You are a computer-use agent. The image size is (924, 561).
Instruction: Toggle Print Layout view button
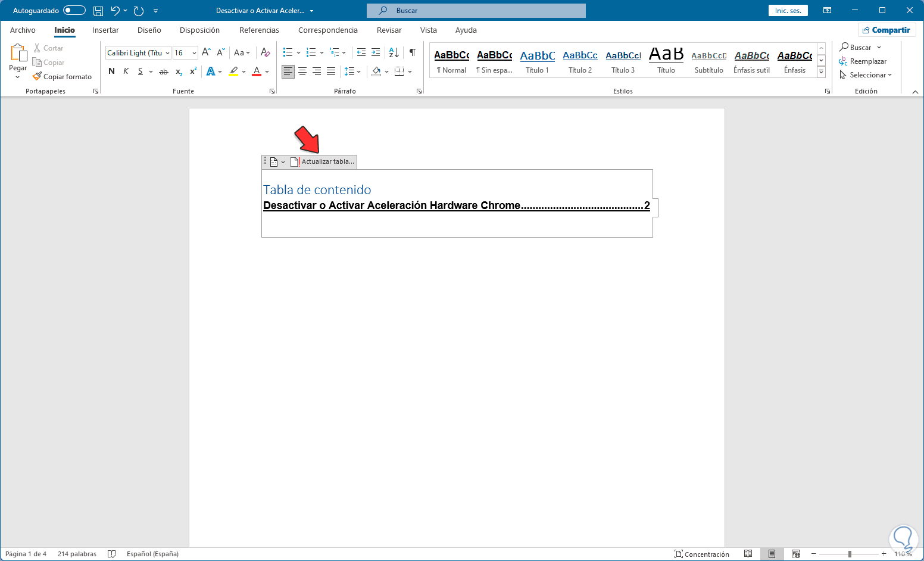[772, 554]
